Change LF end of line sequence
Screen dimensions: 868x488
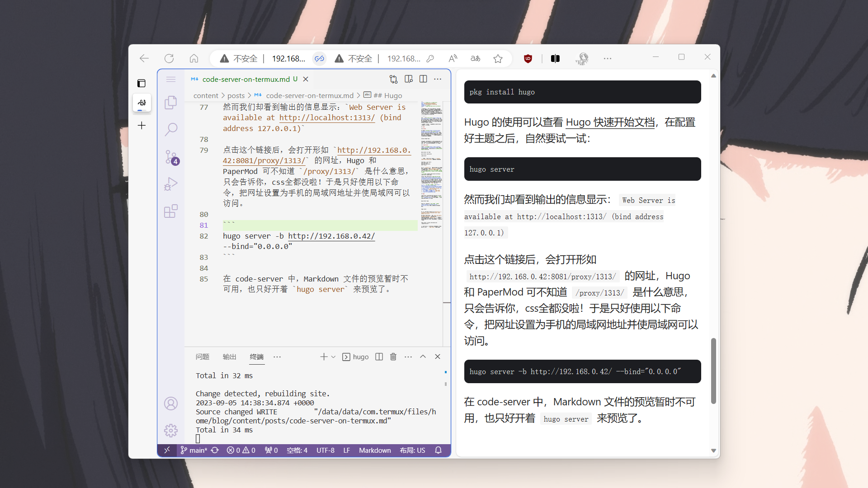click(x=347, y=450)
